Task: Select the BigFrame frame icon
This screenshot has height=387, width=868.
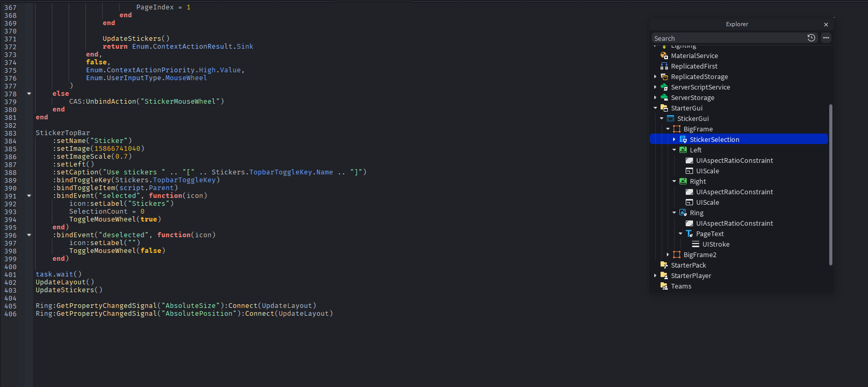Action: pos(677,129)
